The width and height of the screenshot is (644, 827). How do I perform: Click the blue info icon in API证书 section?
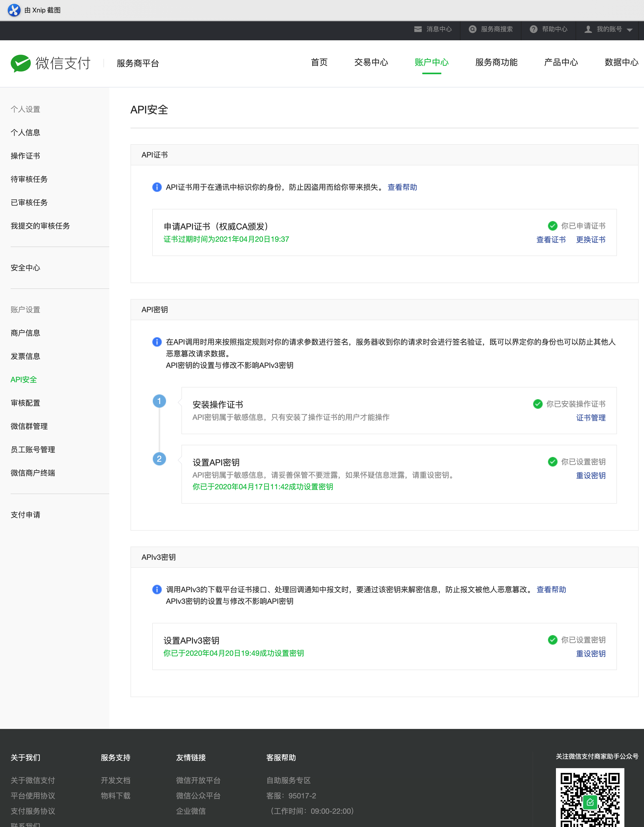[x=157, y=187]
